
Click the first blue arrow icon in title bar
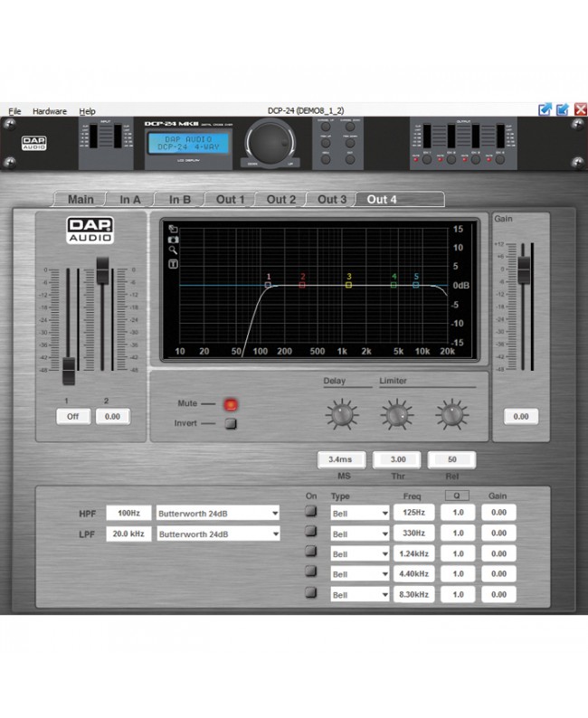(x=545, y=109)
